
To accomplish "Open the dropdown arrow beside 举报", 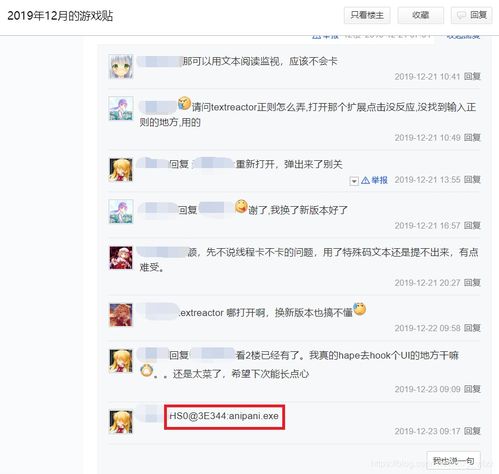I will click(x=354, y=181).
